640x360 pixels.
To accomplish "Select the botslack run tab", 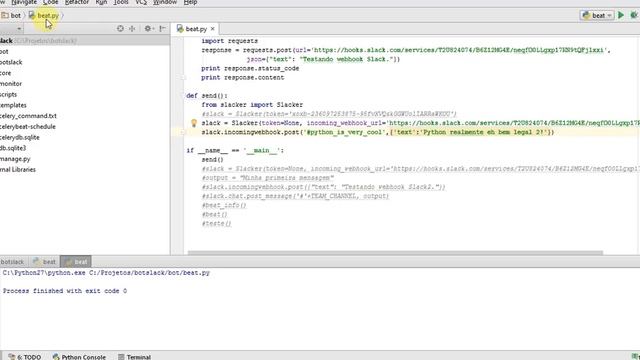I will (x=12, y=262).
